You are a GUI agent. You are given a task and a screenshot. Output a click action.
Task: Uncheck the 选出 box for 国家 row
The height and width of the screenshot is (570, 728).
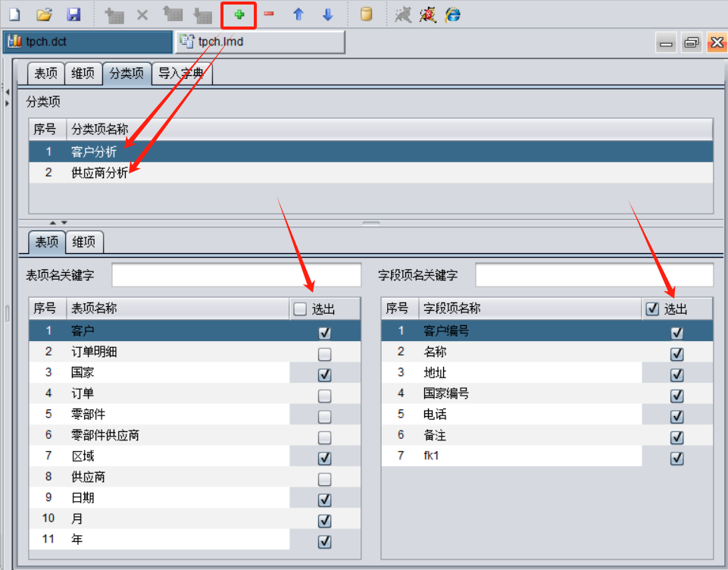pyautogui.click(x=324, y=374)
